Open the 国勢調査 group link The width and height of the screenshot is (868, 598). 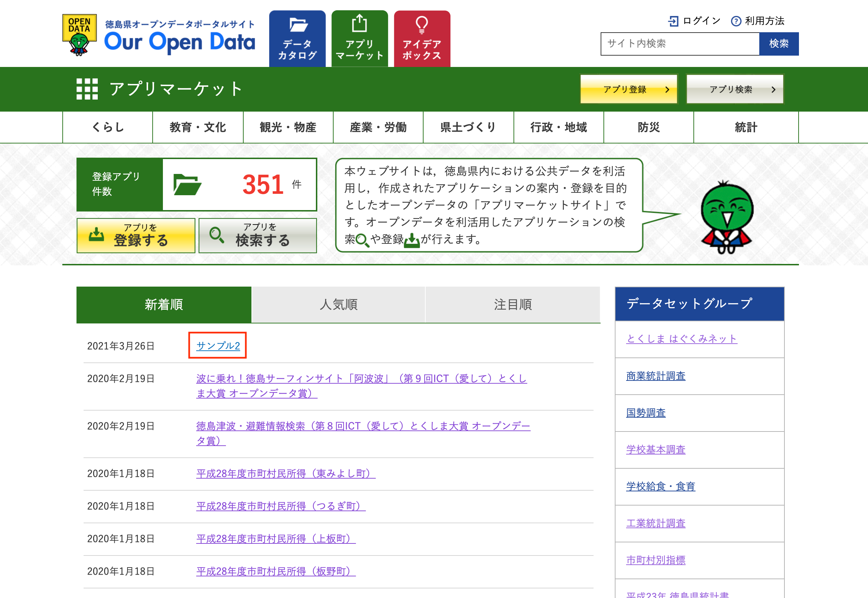tap(646, 412)
